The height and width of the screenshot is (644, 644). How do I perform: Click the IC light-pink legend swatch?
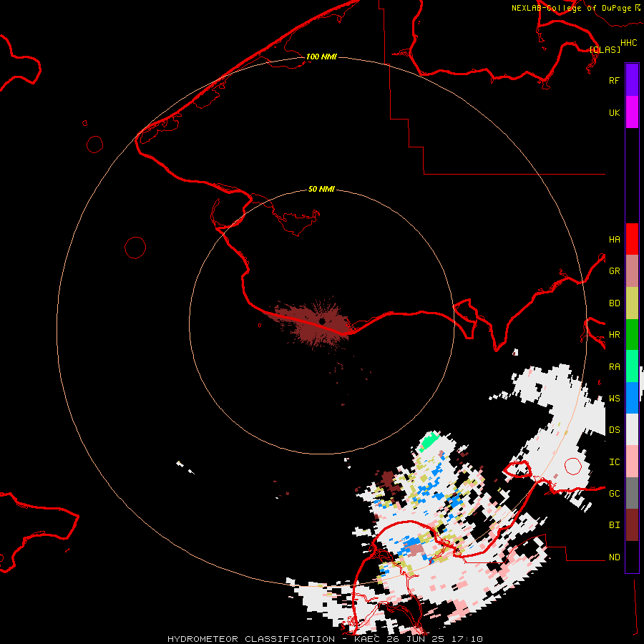pyautogui.click(x=632, y=462)
